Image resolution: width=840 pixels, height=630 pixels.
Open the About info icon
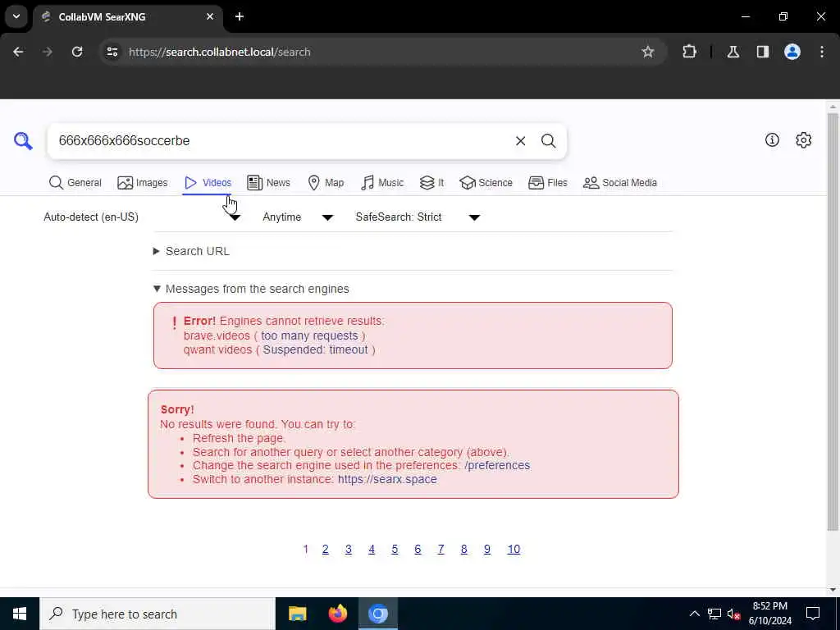[x=772, y=139]
